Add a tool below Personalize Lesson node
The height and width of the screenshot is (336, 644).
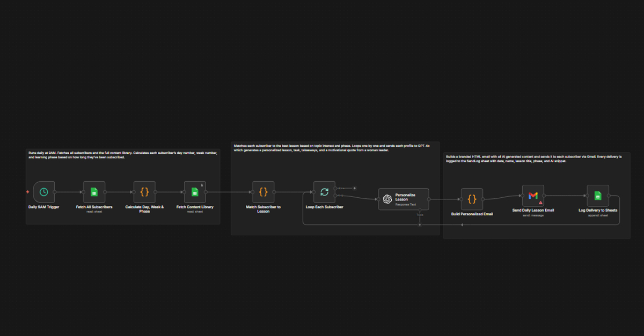click(x=420, y=225)
